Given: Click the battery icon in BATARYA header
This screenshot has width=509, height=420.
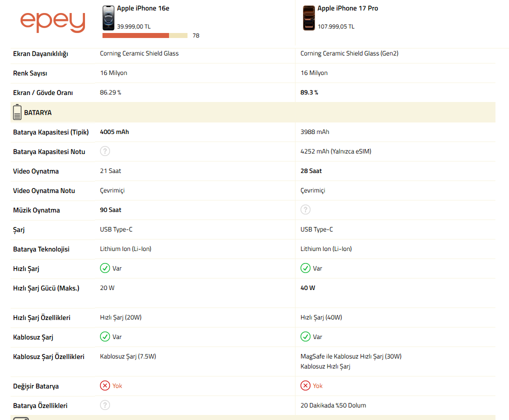Looking at the screenshot, I should tap(17, 112).
